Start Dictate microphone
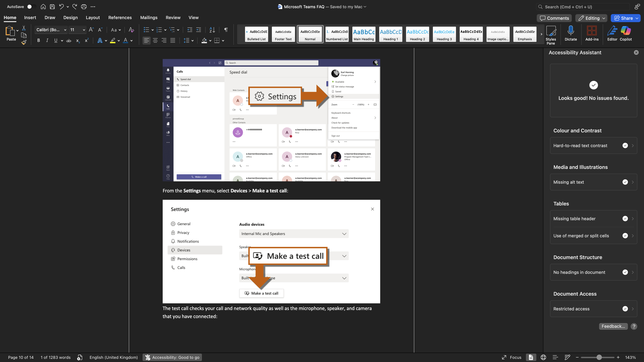 point(571,33)
